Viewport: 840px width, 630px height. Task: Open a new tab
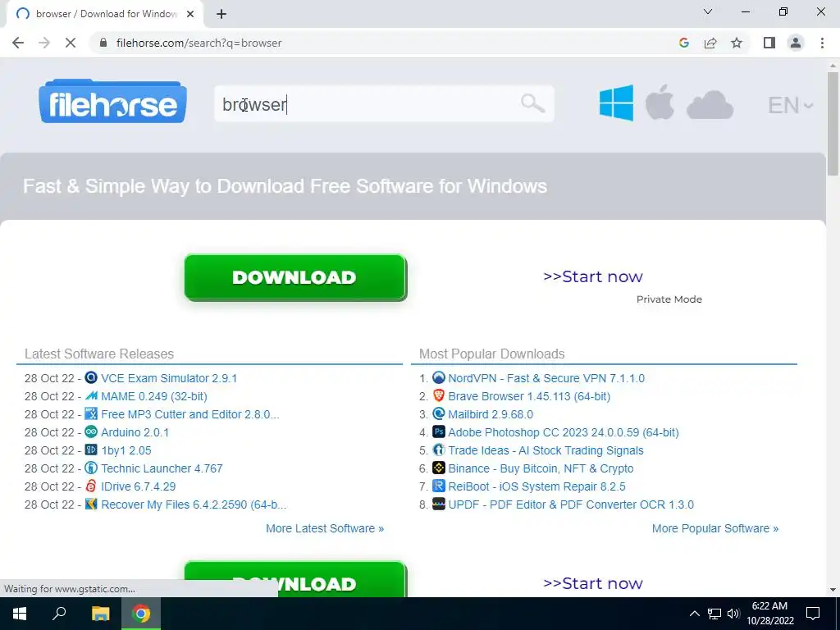coord(221,14)
